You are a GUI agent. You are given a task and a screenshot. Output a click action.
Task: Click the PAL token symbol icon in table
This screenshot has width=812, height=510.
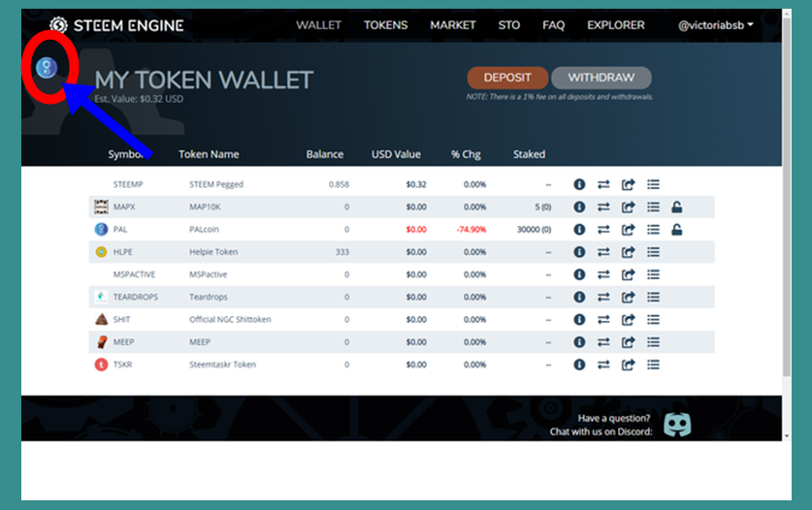coord(102,230)
